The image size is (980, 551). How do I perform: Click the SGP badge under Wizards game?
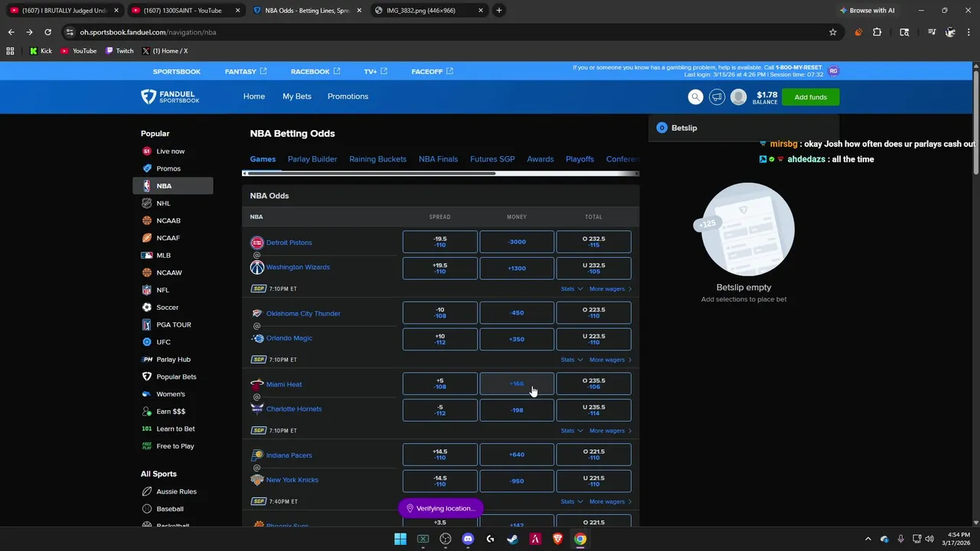click(258, 289)
